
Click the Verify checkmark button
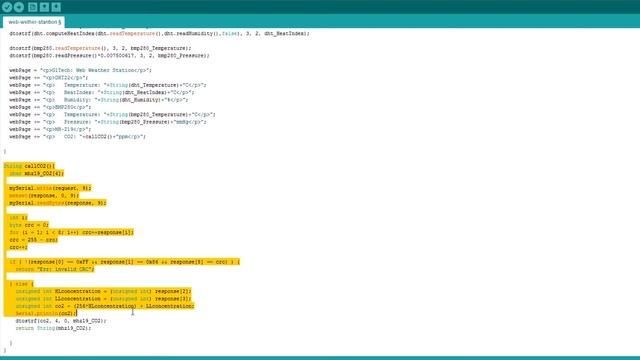(7, 7)
